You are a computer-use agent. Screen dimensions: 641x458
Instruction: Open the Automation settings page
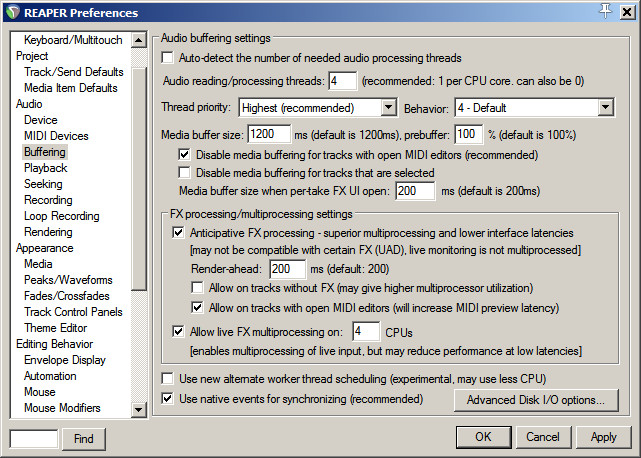click(50, 375)
